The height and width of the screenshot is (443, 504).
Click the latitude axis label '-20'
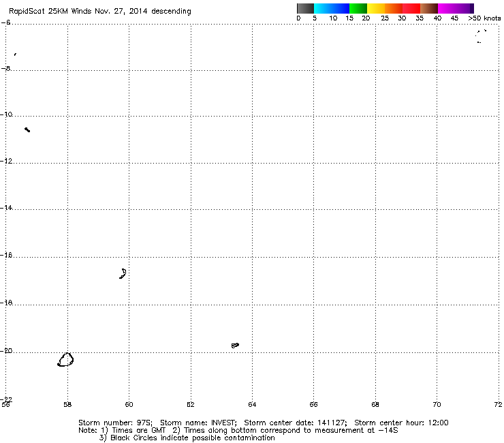pos(6,351)
